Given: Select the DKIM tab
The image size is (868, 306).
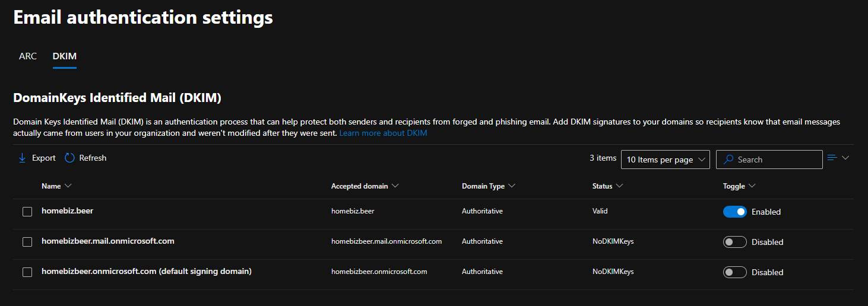Looking at the screenshot, I should (x=64, y=56).
